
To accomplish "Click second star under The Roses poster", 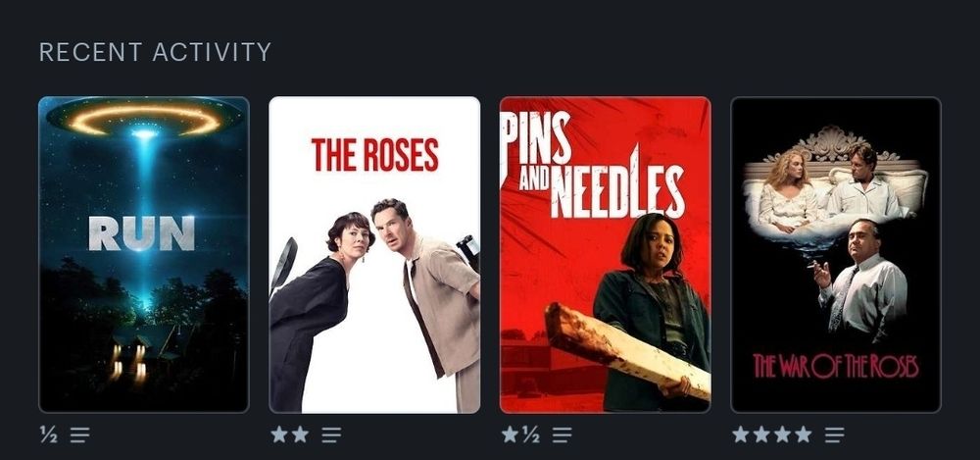I will point(301,434).
